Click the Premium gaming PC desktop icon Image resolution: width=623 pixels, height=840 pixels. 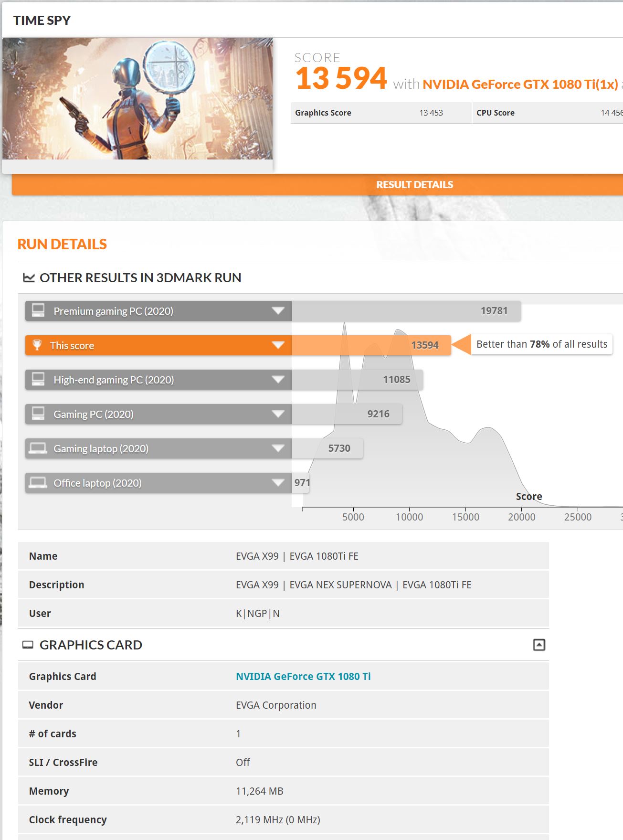click(x=38, y=310)
